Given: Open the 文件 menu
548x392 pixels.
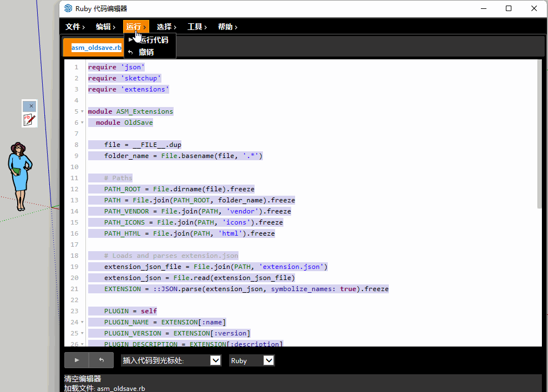Looking at the screenshot, I should 75,27.
